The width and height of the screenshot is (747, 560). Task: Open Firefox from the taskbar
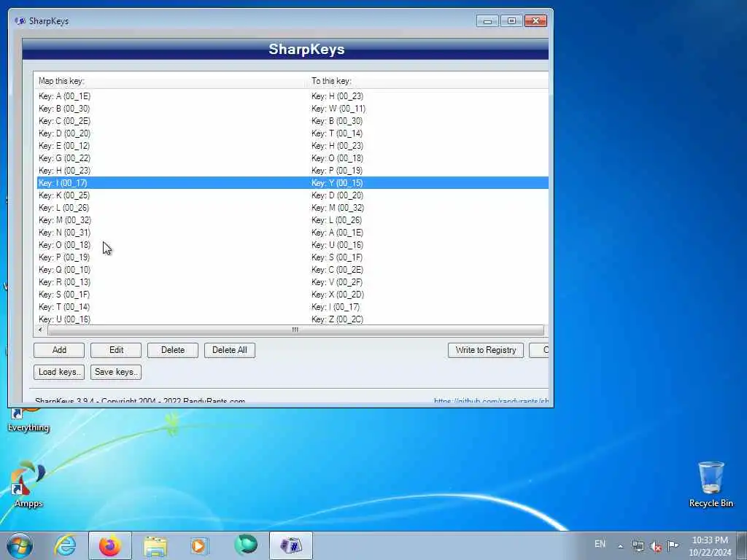tap(110, 545)
